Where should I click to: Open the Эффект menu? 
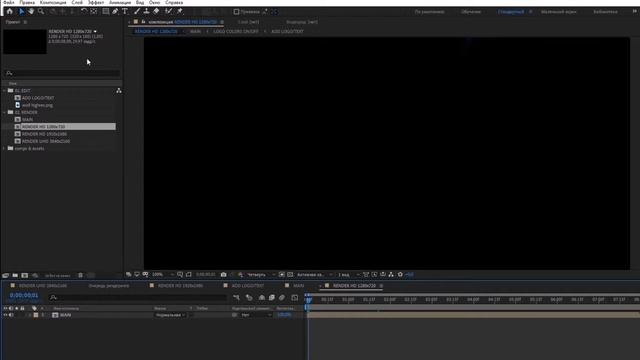[96, 2]
